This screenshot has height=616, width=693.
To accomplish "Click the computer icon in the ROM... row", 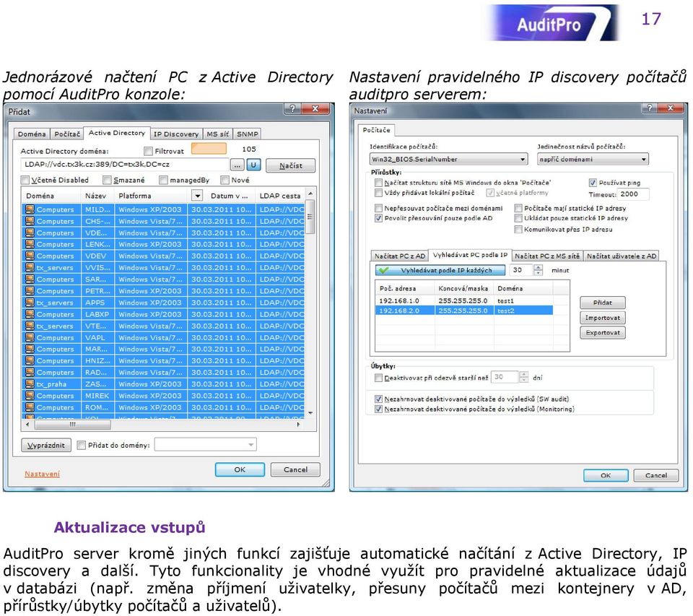I will 30,407.
